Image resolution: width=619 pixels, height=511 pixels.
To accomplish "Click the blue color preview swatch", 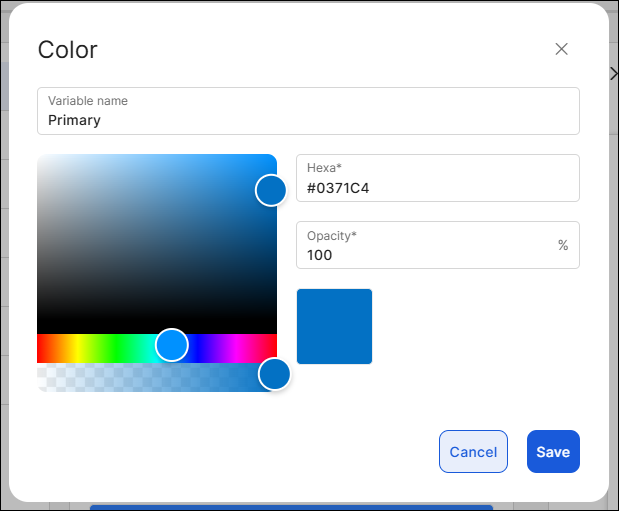I will pos(334,326).
